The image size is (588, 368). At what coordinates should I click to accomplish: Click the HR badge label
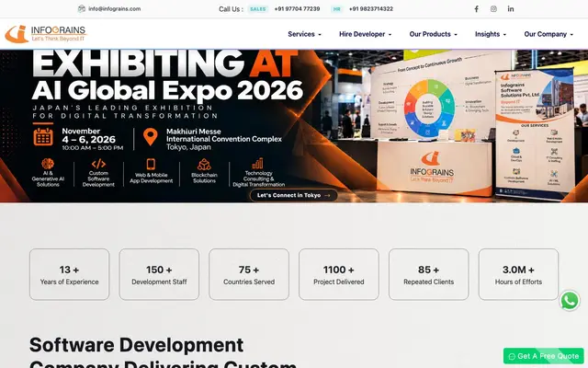337,9
